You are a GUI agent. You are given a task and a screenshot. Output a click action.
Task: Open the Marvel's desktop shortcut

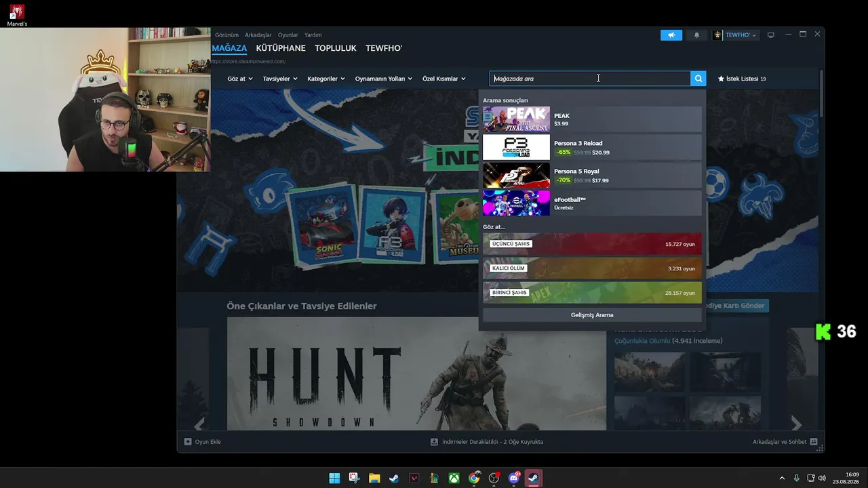[17, 15]
